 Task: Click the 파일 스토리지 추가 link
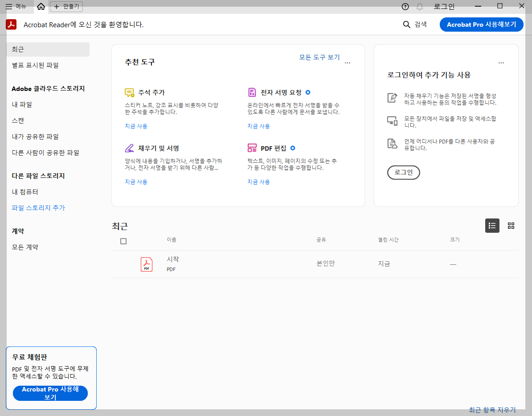click(x=38, y=208)
